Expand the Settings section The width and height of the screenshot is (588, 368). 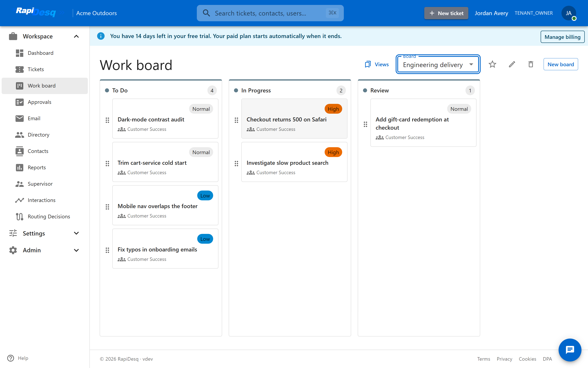coord(45,233)
